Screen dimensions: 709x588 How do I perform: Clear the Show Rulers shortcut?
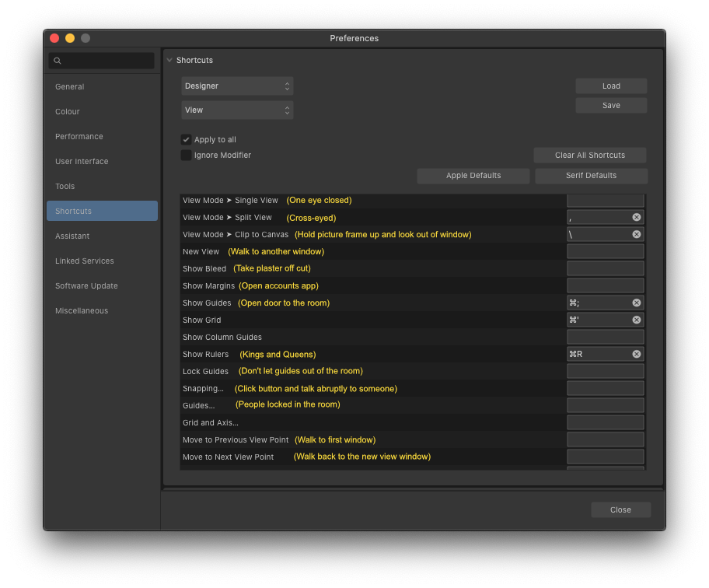tap(635, 354)
